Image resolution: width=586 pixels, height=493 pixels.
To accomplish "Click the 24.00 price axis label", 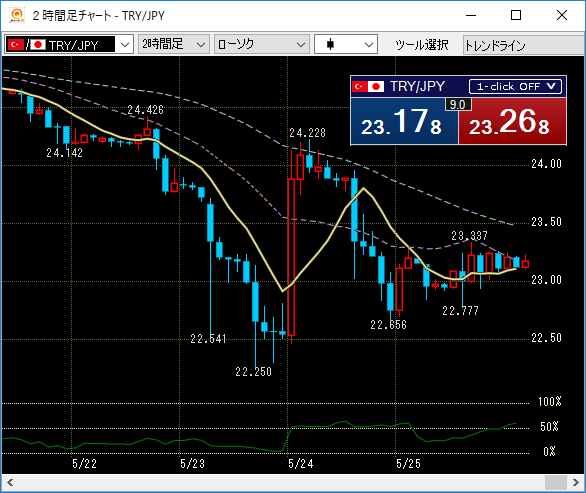I will tap(546, 164).
